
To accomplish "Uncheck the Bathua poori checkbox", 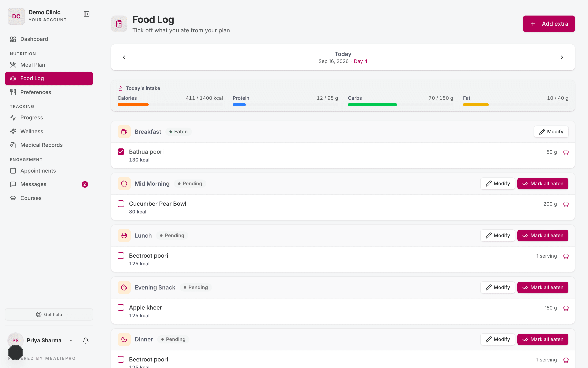I will 121,152.
